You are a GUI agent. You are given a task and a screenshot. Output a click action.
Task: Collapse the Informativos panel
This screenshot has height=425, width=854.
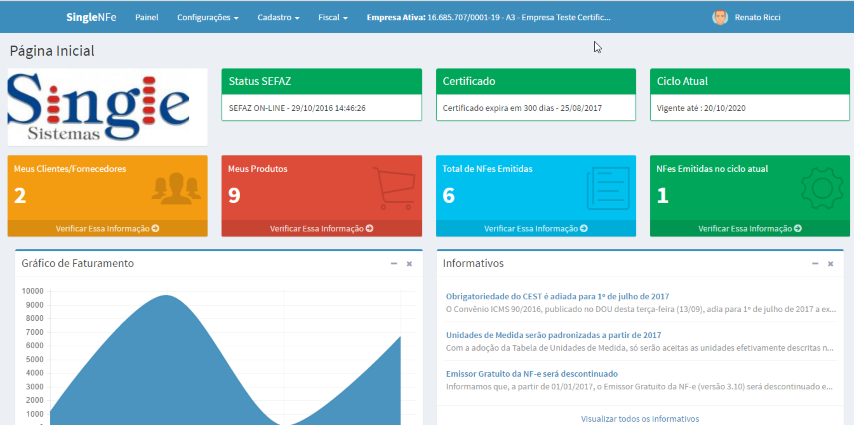click(815, 264)
